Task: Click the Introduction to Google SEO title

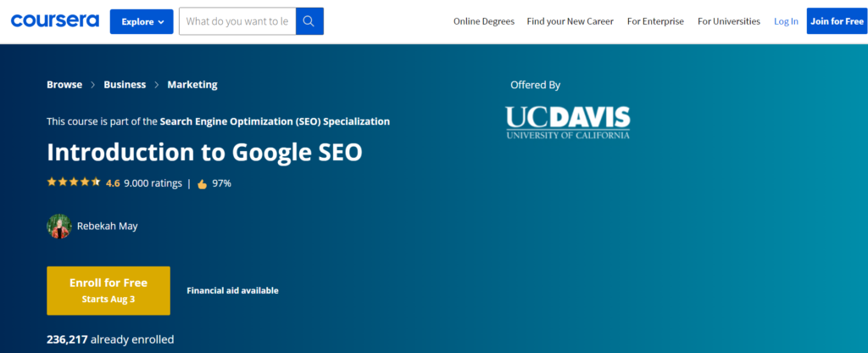Action: (204, 153)
